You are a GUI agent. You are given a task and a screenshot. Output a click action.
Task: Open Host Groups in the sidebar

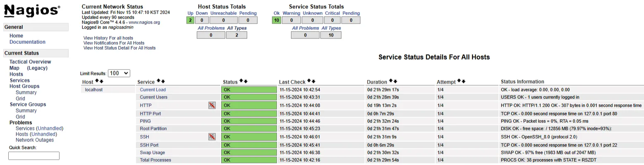[24, 86]
